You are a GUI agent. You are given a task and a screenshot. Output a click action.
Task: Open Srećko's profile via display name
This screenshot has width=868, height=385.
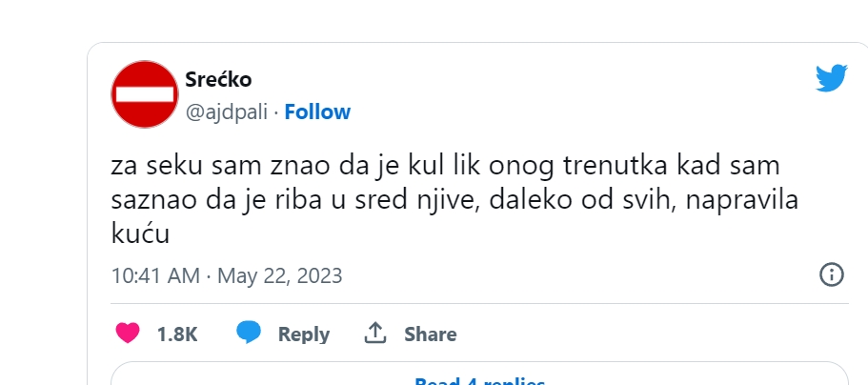pos(219,78)
